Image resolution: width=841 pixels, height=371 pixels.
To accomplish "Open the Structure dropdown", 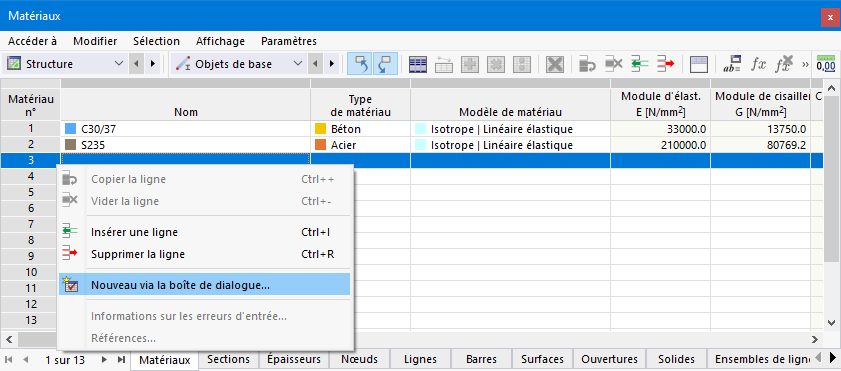I will point(65,64).
